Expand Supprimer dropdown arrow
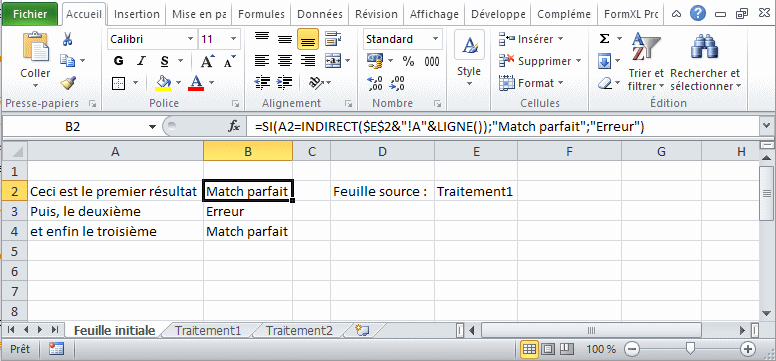The height and width of the screenshot is (361, 776). click(578, 61)
